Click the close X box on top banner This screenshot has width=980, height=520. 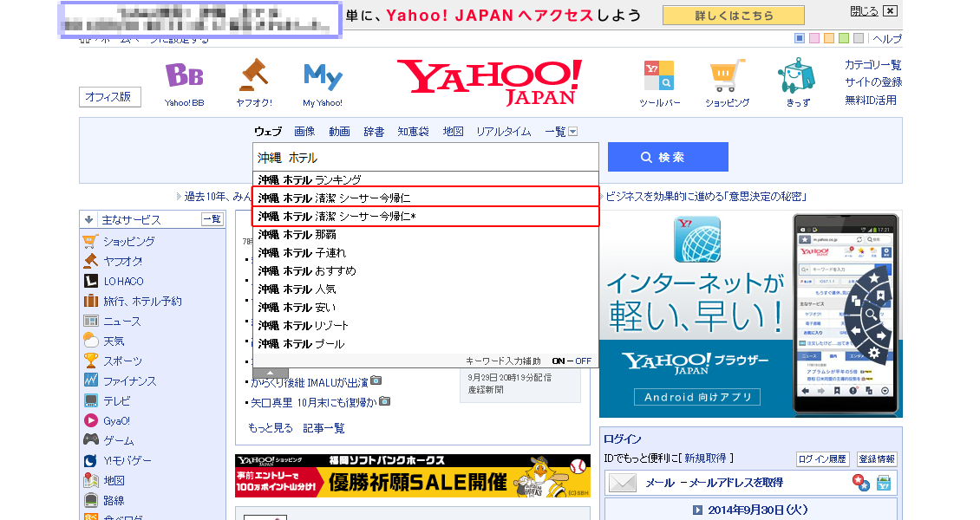[891, 10]
